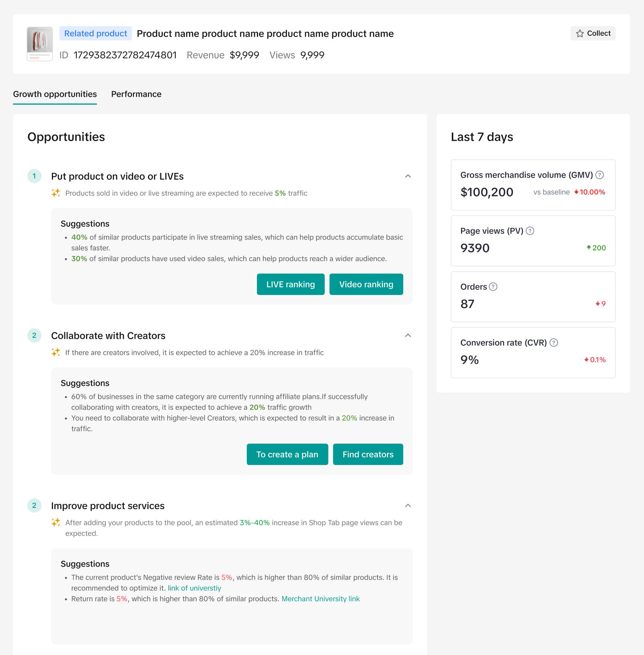Click the To create a plan button
Viewport: 644px width, 655px height.
click(287, 454)
